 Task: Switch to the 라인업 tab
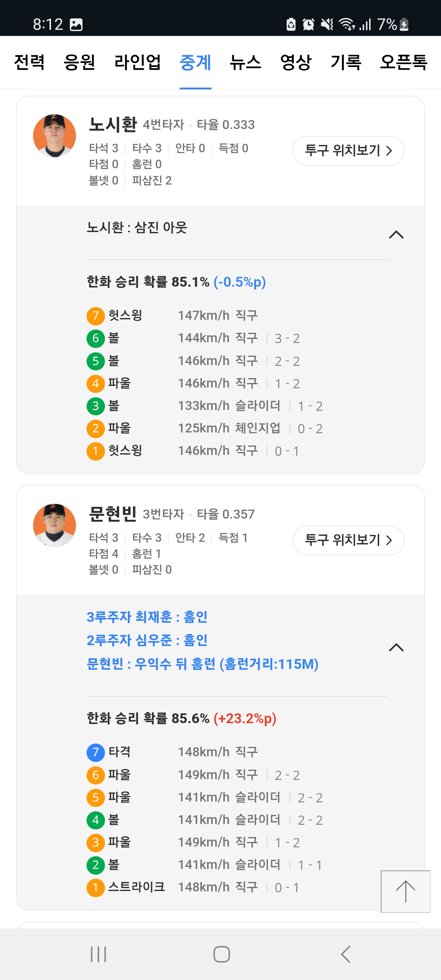[138, 62]
